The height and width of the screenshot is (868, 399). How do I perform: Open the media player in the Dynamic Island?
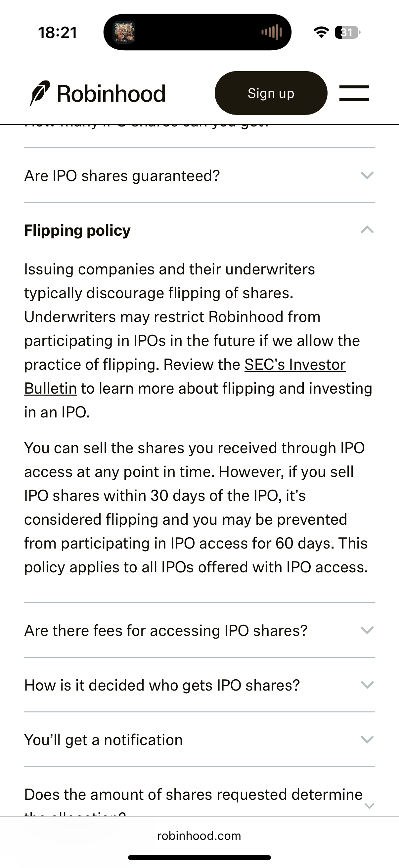pyautogui.click(x=199, y=31)
